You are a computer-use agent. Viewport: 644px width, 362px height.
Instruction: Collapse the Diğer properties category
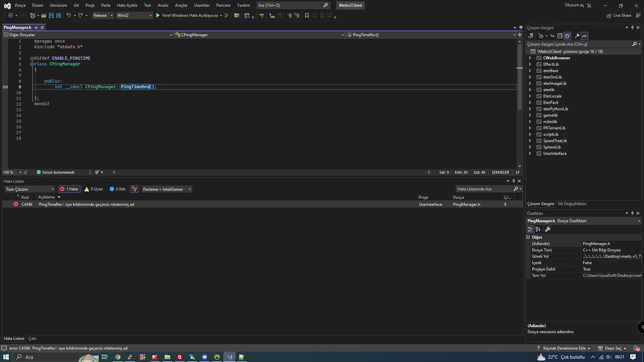[x=528, y=237]
